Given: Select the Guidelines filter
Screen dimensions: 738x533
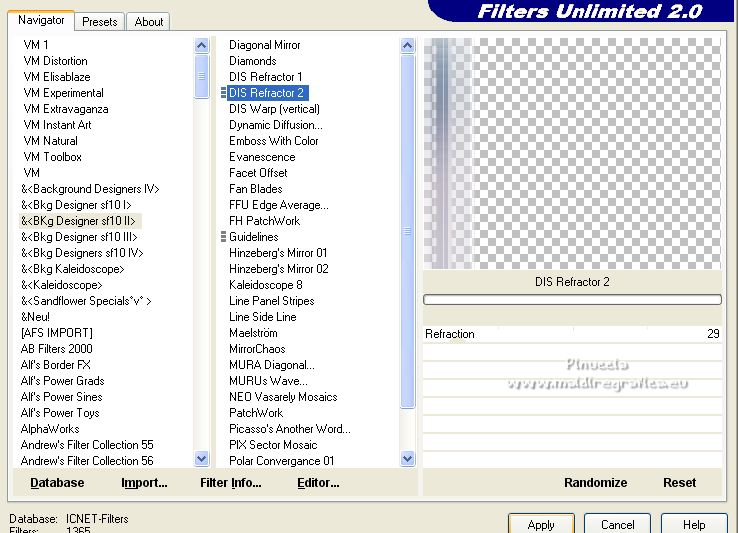Looking at the screenshot, I should [x=254, y=237].
